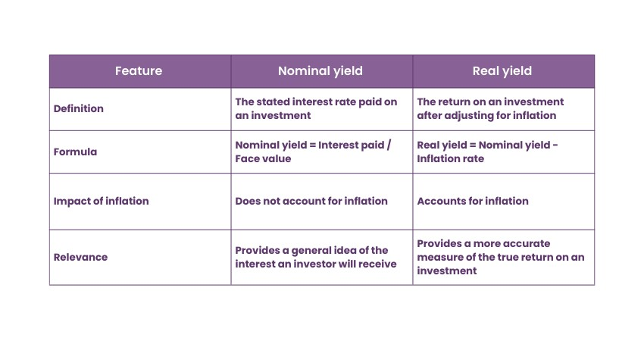Click the 'after adjusting for inflation' line
Viewport: 644px width, 341px height.
point(486,115)
